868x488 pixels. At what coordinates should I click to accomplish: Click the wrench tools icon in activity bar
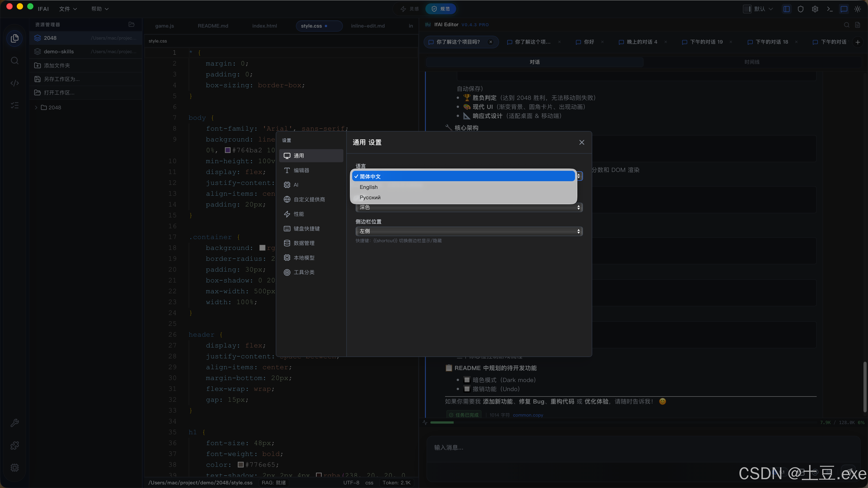(14, 423)
